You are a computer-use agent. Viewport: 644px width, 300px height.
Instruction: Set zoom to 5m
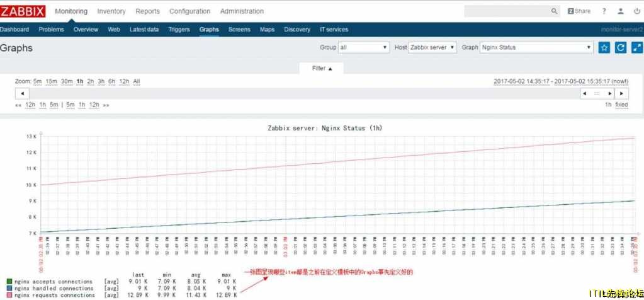pos(37,81)
